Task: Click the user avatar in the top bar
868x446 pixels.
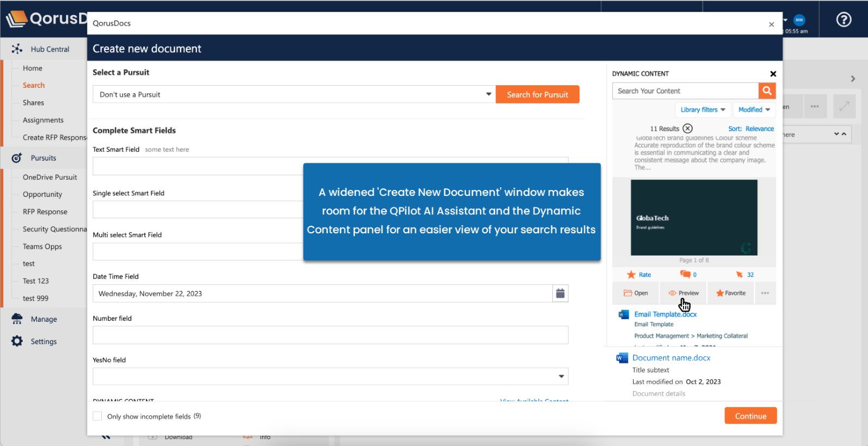Action: pyautogui.click(x=799, y=20)
